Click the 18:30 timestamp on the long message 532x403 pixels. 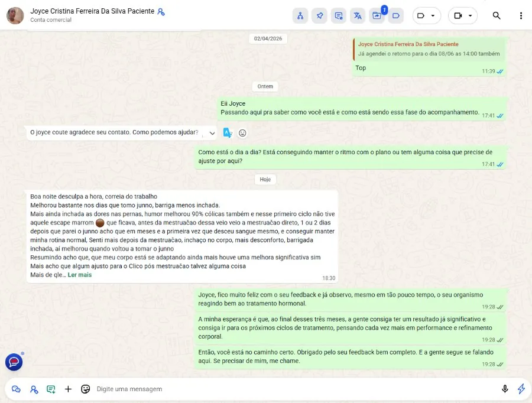click(329, 278)
